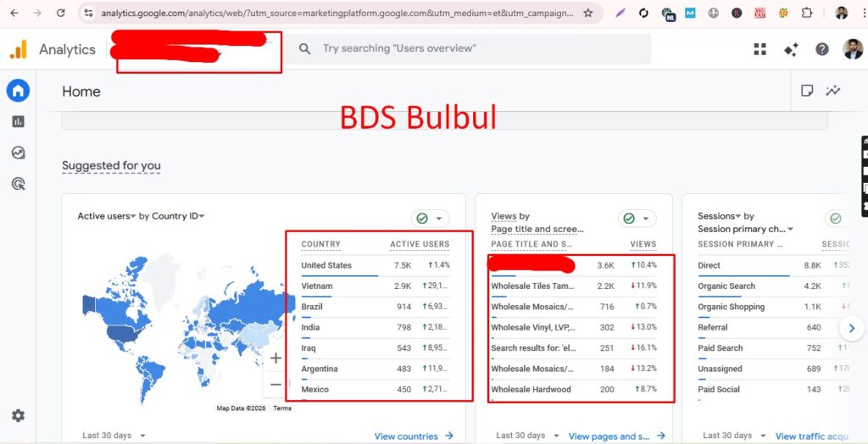The height and width of the screenshot is (444, 868).
Task: Open the Help question mark icon
Action: click(x=822, y=49)
